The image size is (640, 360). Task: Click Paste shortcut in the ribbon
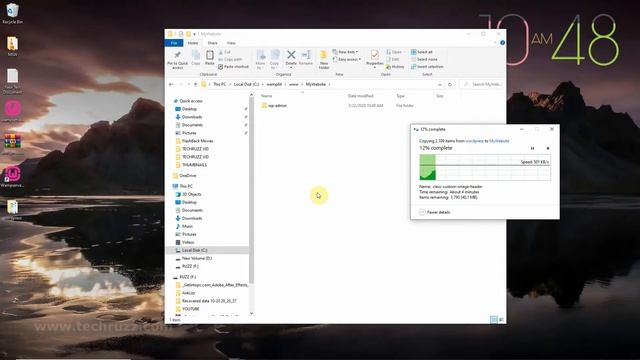pos(233,67)
